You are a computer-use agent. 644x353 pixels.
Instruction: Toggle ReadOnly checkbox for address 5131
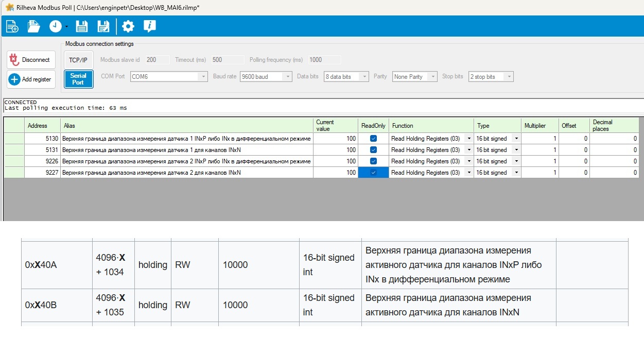coord(373,150)
